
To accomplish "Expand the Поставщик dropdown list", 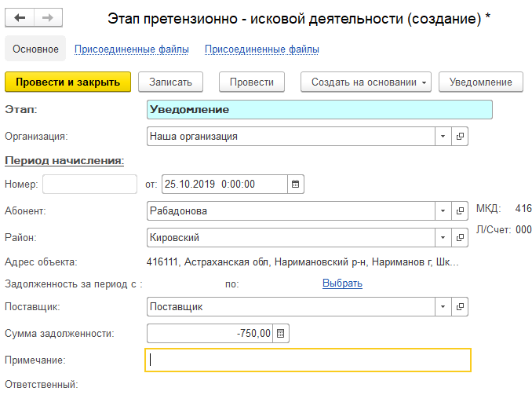I will [x=443, y=307].
